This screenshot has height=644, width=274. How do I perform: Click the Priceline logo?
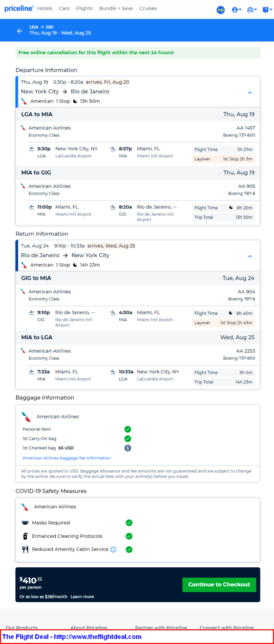pos(19,8)
